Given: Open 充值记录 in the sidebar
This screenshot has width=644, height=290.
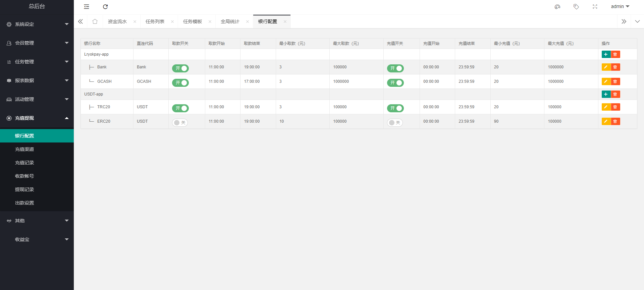Looking at the screenshot, I should (37, 163).
